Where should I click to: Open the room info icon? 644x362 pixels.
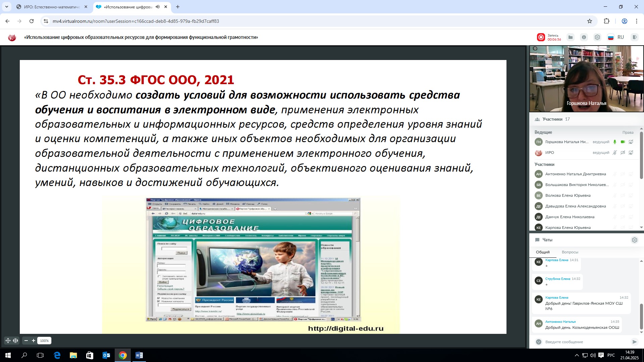[x=584, y=37]
